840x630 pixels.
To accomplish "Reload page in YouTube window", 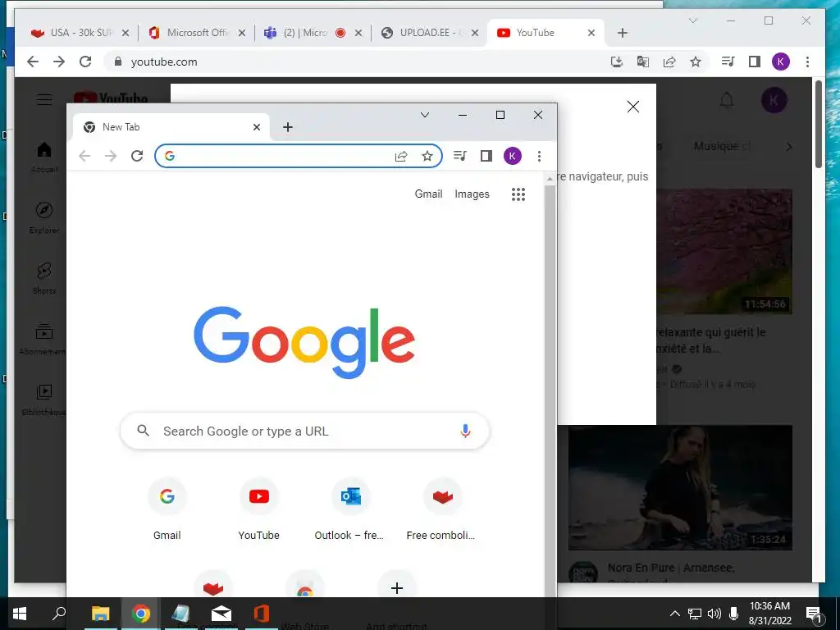I will coord(85,62).
